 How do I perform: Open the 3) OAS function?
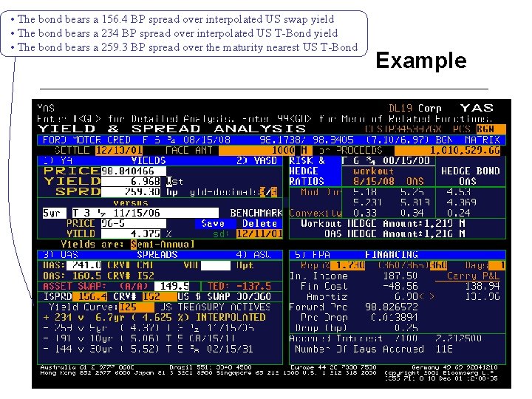61,255
